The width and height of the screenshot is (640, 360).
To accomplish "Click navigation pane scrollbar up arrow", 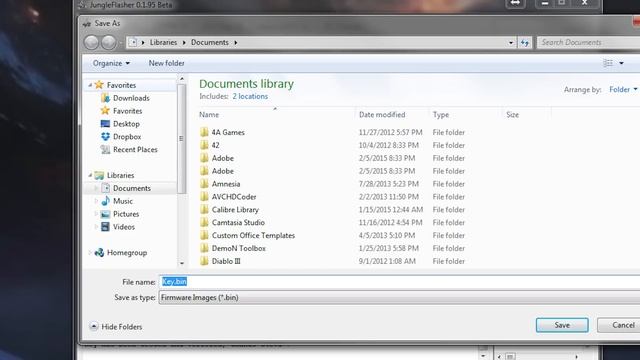I will pyautogui.click(x=182, y=78).
